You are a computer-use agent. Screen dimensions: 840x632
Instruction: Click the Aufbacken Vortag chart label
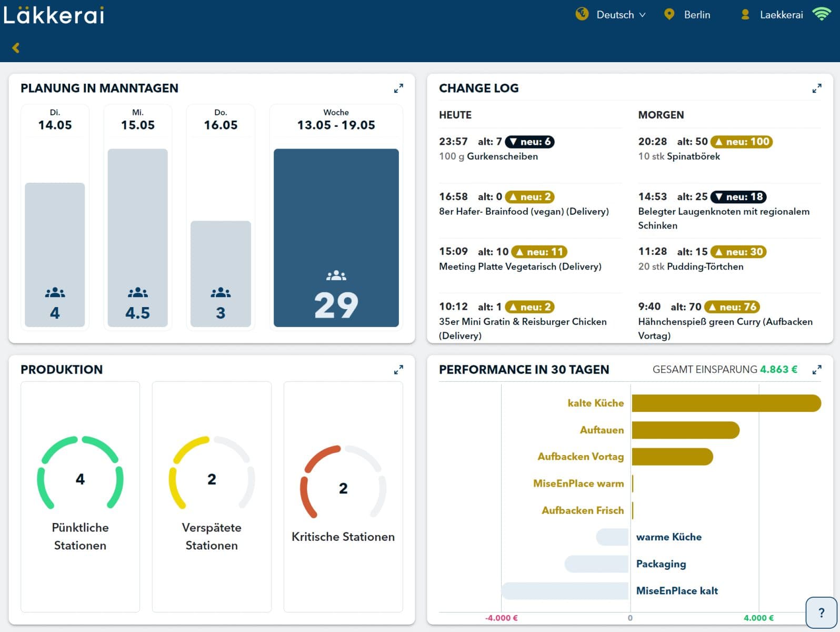pyautogui.click(x=581, y=457)
